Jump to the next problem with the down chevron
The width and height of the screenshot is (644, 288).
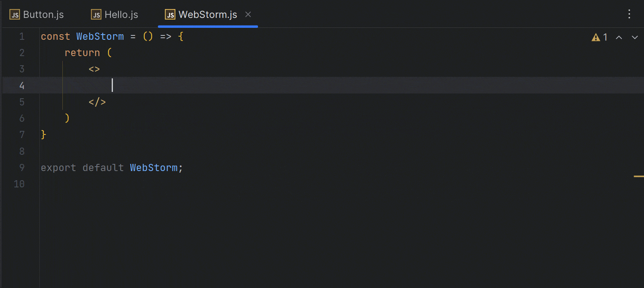[x=635, y=37]
